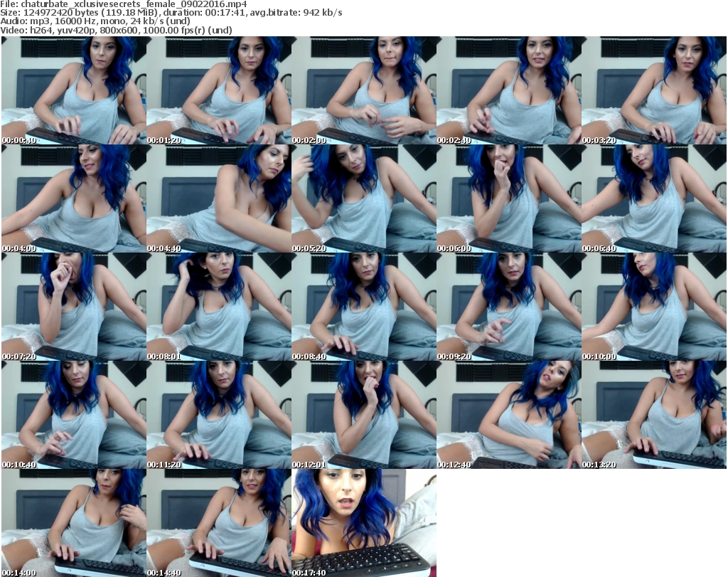
Task: Select the frame timestamped 00:13:20
Action: point(654,415)
